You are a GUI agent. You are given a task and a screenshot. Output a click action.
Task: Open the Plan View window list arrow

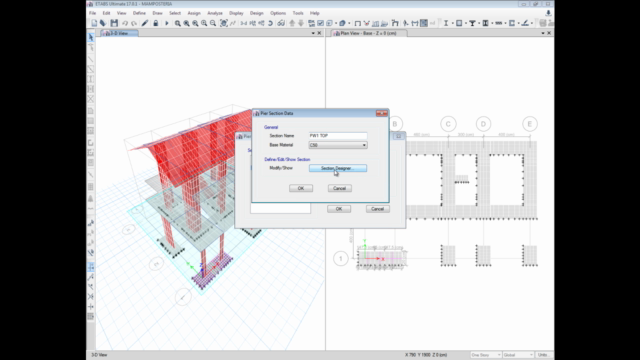tap(543, 33)
